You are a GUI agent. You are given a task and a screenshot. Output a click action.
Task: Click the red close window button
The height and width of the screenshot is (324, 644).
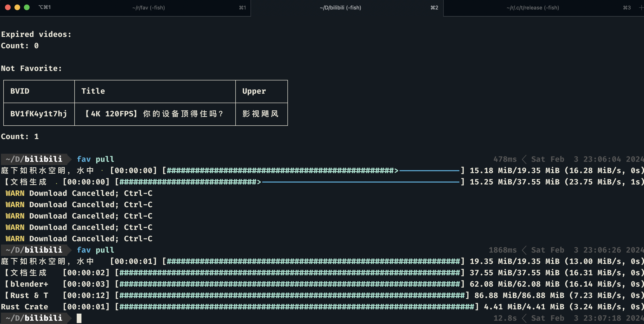[8, 7]
